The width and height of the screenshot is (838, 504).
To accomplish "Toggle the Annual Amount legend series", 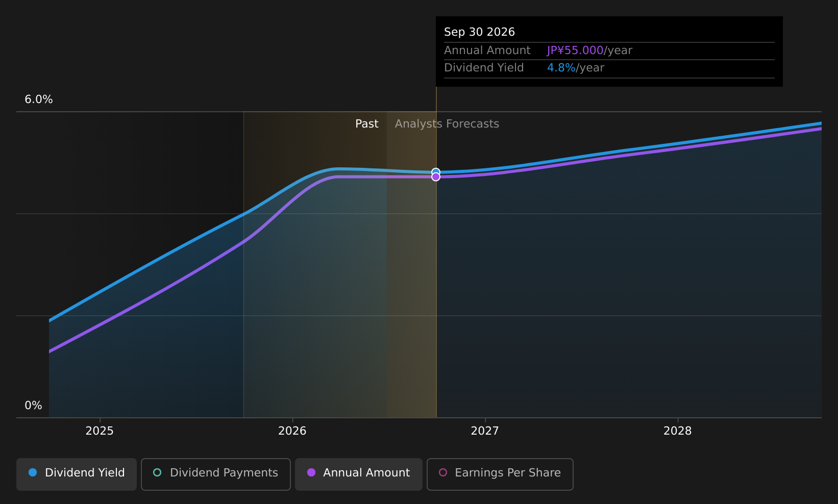I will tap(359, 474).
